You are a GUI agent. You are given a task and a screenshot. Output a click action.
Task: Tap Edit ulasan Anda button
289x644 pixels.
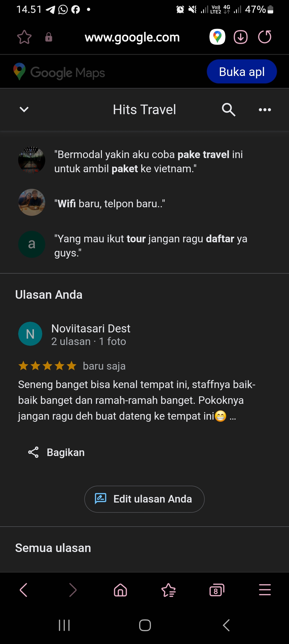click(144, 499)
